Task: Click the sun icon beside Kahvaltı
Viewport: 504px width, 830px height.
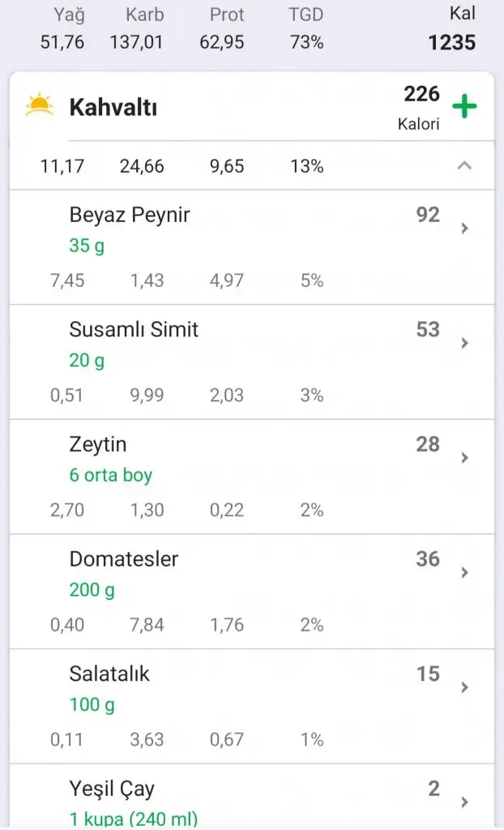Action: pyautogui.click(x=39, y=105)
